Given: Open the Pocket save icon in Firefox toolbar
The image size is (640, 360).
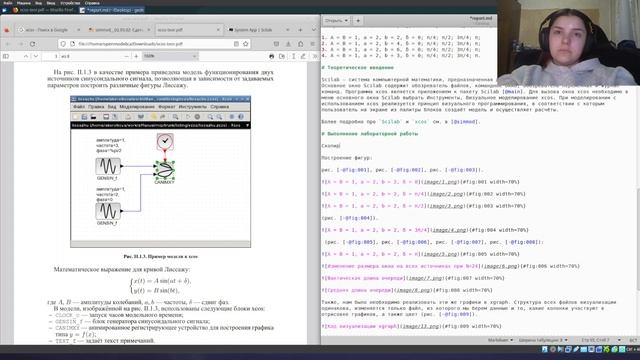Looking at the screenshot, I should point(276,44).
